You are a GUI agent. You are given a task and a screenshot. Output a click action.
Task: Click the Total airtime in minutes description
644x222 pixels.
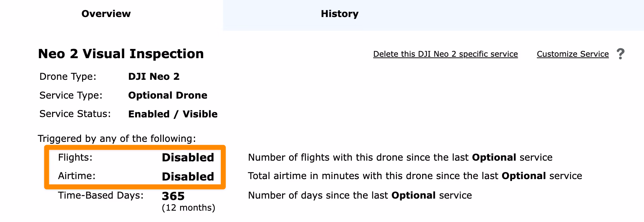pos(415,176)
